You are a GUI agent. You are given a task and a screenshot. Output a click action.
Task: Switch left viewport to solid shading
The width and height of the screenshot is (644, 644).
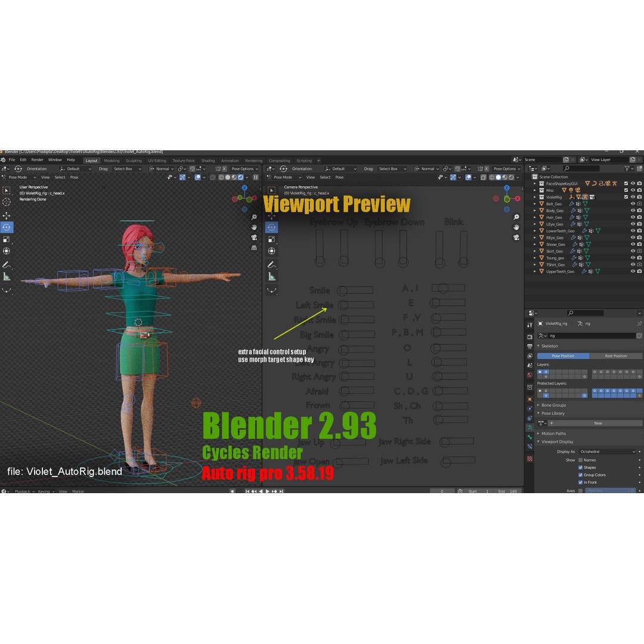point(228,178)
